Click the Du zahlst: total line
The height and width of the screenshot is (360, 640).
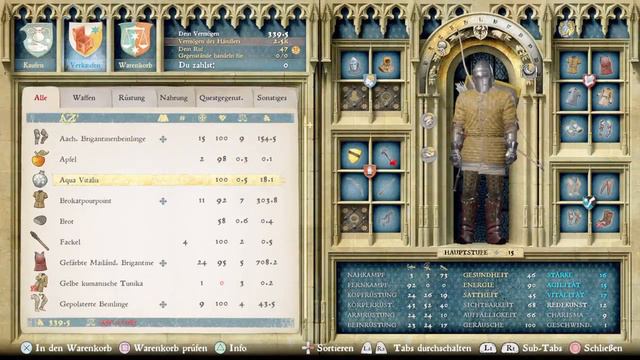pyautogui.click(x=233, y=65)
